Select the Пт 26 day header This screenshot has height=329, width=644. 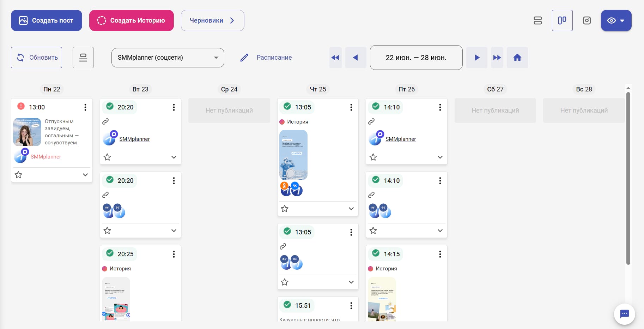(407, 89)
